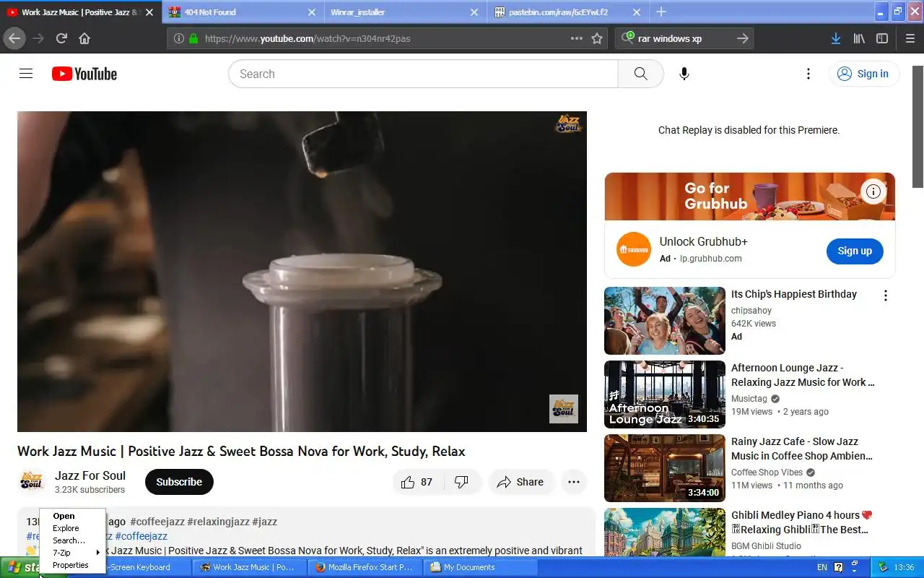Click the #relaxingjazz hashtag
The width and height of the screenshot is (924, 578).
pyautogui.click(x=218, y=522)
